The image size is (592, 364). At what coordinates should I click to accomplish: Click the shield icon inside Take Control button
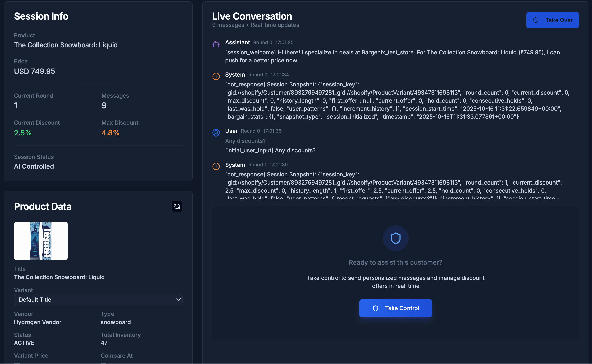point(376,308)
